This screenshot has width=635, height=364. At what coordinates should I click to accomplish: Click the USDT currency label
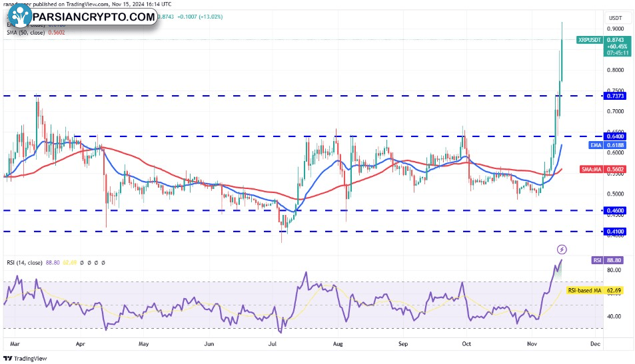616,18
